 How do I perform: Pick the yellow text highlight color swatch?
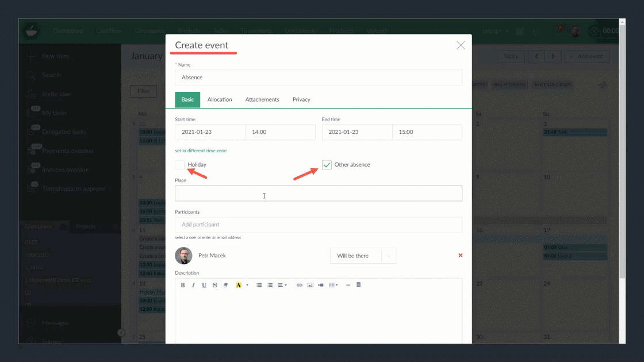pyautogui.click(x=239, y=285)
